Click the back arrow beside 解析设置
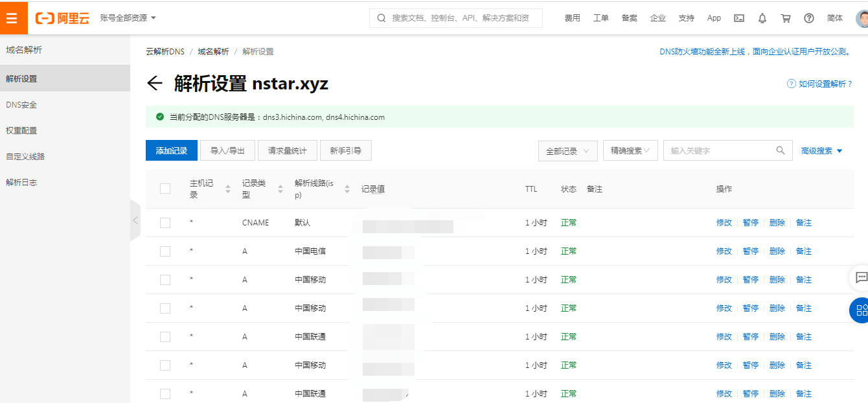 154,83
